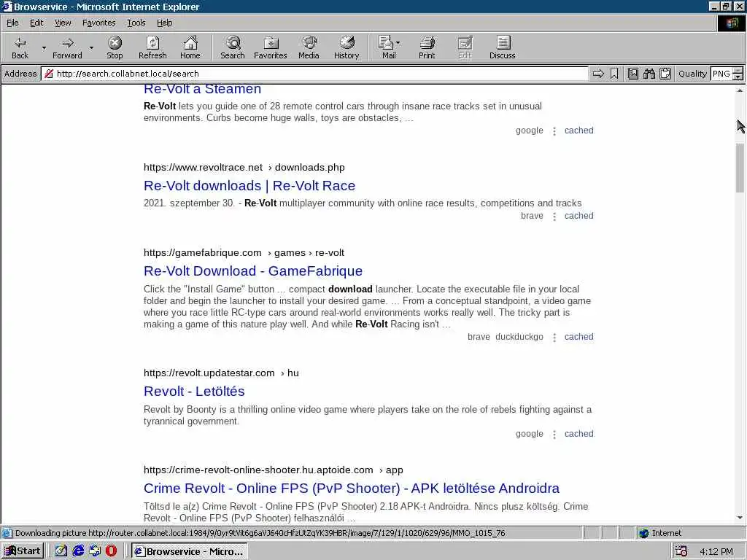Image resolution: width=747 pixels, height=560 pixels.
Task: Click 'duckduckgo' under GameFabrique result
Action: pos(519,337)
